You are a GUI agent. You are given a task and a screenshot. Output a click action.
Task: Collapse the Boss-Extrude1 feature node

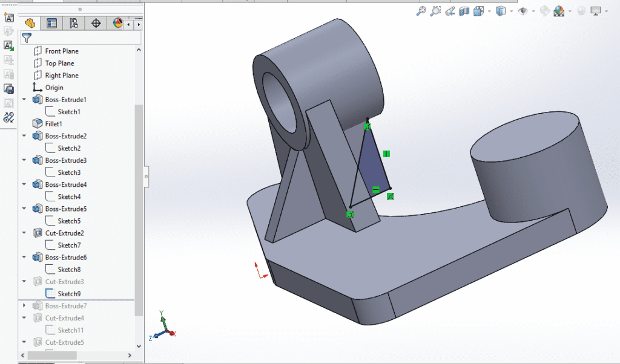pyautogui.click(x=24, y=100)
